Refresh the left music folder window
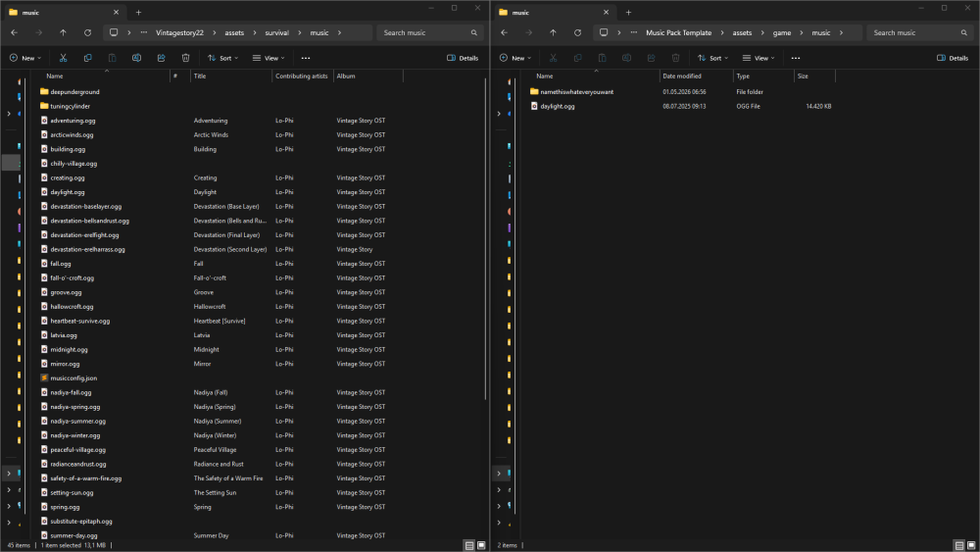Viewport: 980px width, 552px height. [x=87, y=32]
